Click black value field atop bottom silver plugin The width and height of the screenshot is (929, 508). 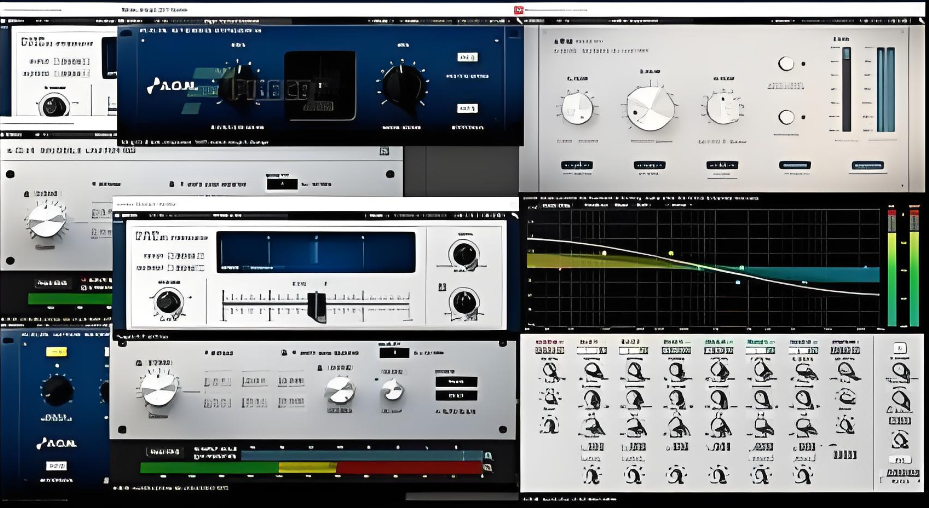click(x=394, y=353)
